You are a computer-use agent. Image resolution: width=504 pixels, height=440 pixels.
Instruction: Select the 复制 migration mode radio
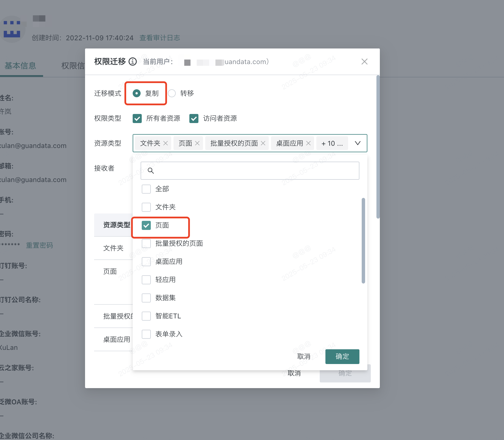coord(137,93)
